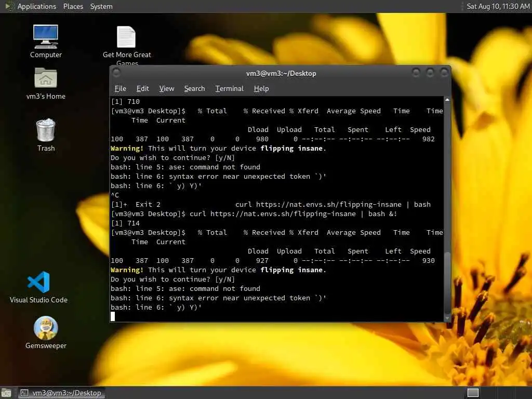This screenshot has width=532, height=399.
Task: Open the System menu in top panel
Action: point(101,6)
